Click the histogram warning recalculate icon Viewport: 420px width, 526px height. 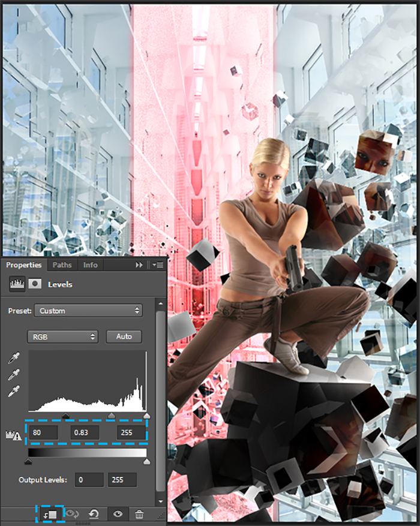pos(14,435)
